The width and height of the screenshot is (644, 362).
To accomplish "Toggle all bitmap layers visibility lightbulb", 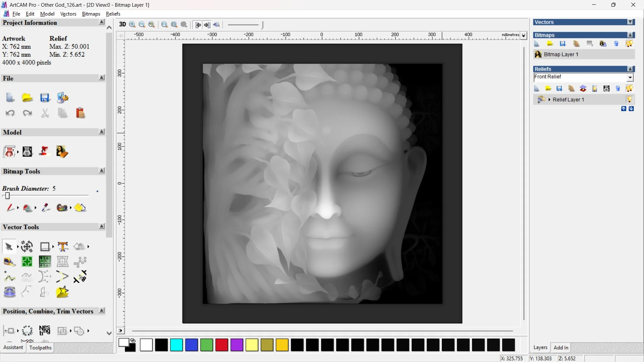I will [x=629, y=44].
